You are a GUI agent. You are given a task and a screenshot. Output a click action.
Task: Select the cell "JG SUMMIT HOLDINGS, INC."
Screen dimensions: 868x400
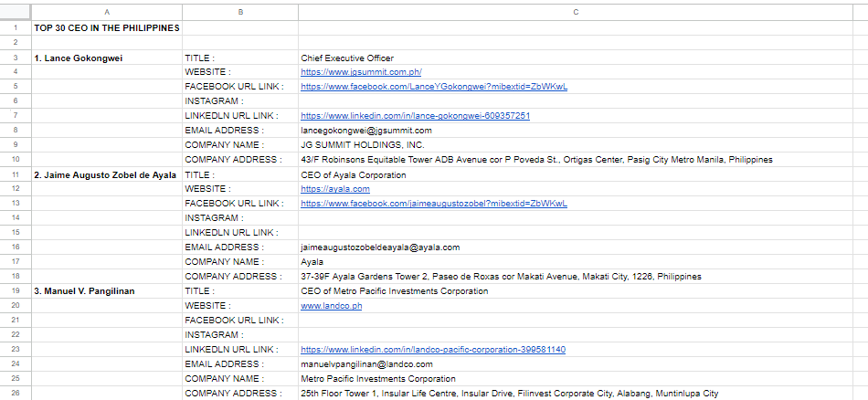pos(576,145)
